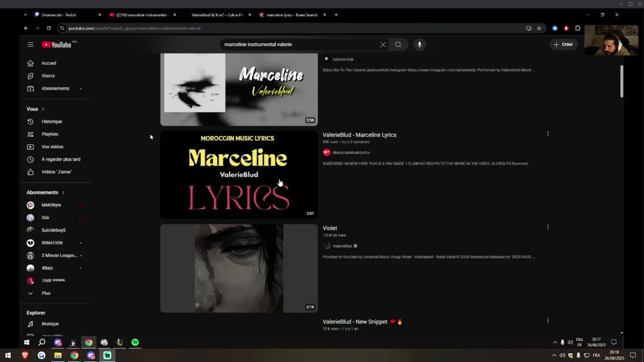Open the Extensions puzzle-piece menu
Viewport: 644px width, 362px height.
[578, 28]
